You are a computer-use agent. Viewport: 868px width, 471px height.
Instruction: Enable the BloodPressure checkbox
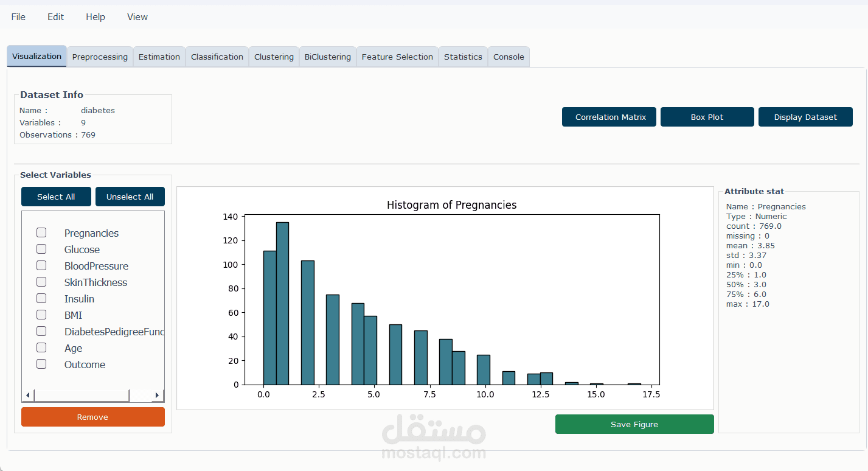41,265
